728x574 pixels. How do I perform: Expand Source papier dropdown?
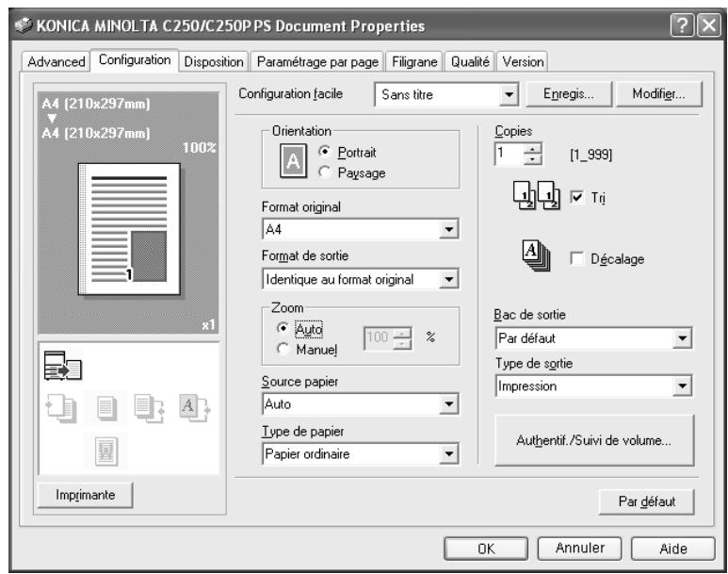[x=448, y=404]
